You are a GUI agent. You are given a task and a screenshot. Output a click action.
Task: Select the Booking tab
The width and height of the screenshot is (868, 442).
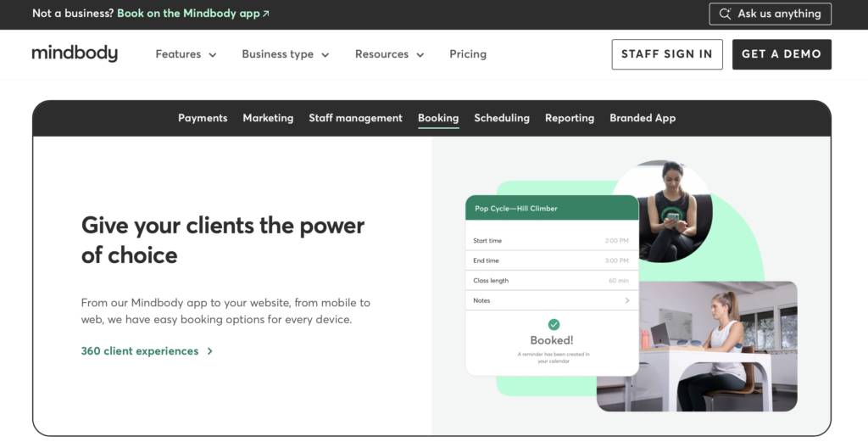438,118
